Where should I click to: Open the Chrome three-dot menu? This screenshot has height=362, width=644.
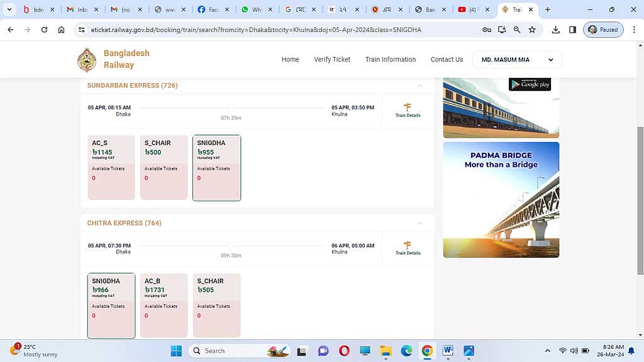[x=634, y=30]
